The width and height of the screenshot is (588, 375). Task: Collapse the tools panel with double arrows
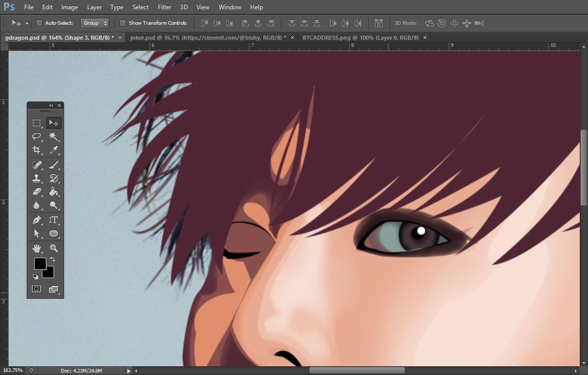coord(51,105)
